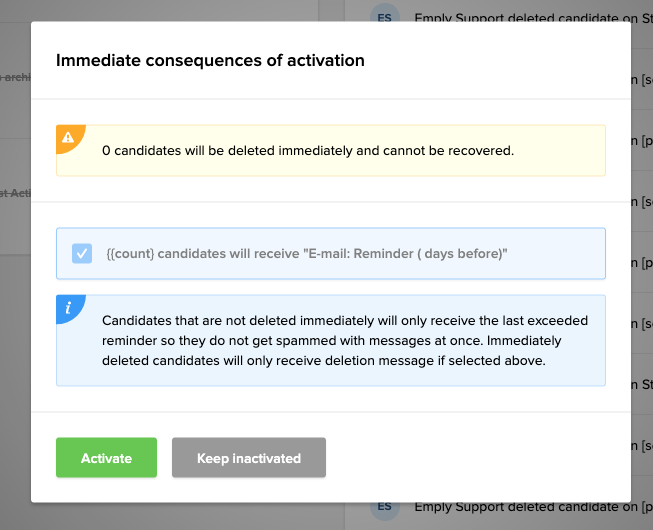This screenshot has width=653, height=530.
Task: Click the orange warning triangle icon
Action: tap(68, 137)
